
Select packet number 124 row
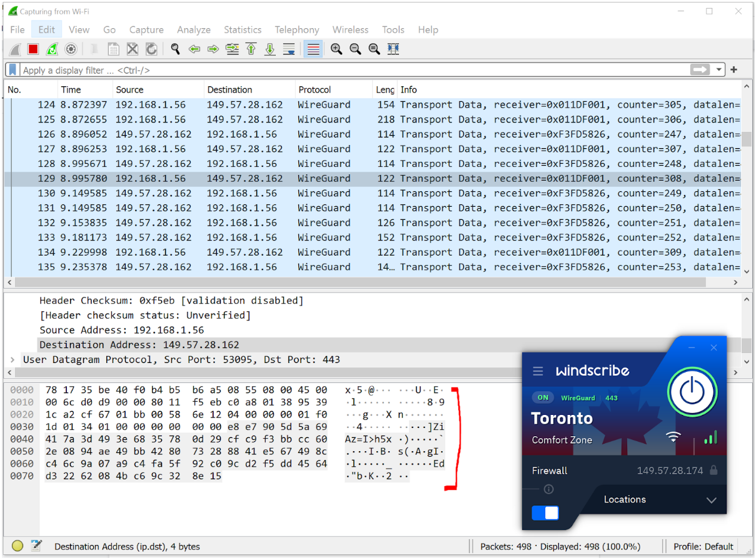pos(373,105)
